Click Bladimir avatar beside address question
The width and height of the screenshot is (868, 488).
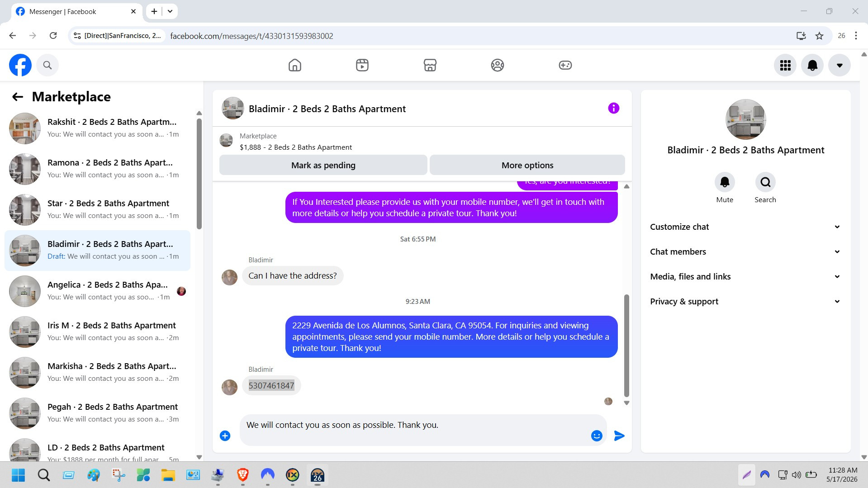coord(229,277)
